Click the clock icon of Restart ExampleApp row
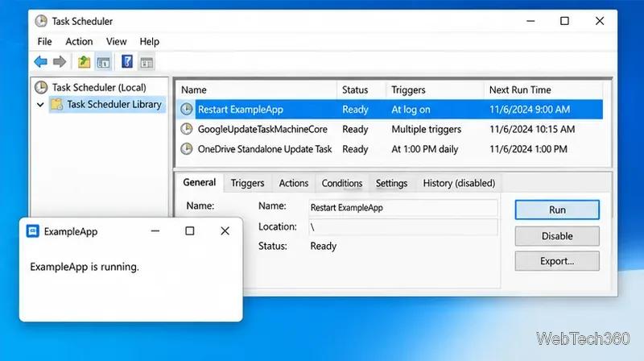Screen dimensions: 644x361 (187, 110)
